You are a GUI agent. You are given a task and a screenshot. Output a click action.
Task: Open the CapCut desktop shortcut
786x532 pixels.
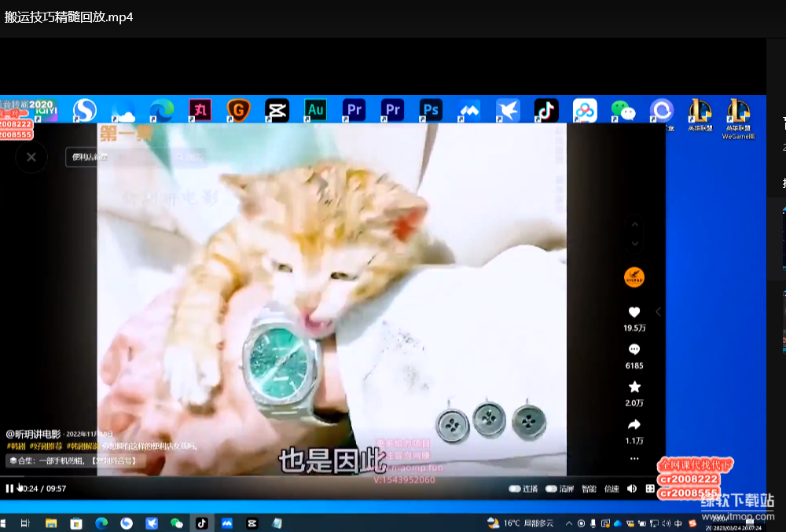point(277,110)
